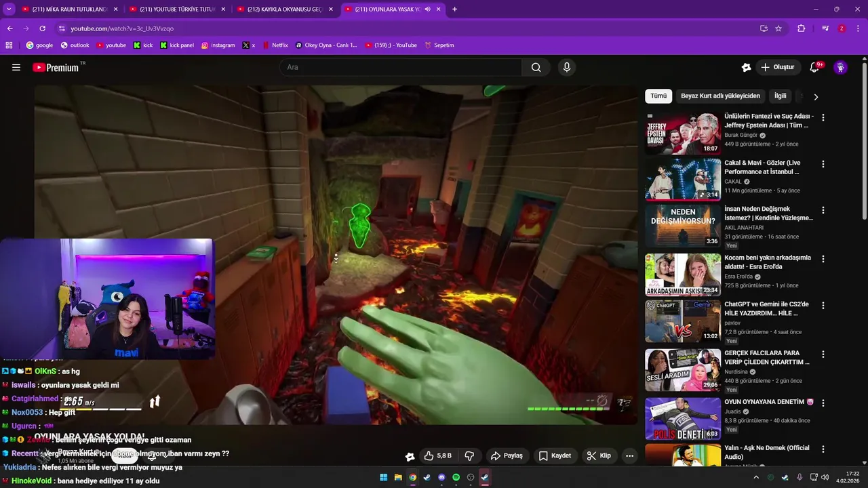
Task: Open ChatGPT ve Gemini ile CS2'de title
Action: pos(767,309)
